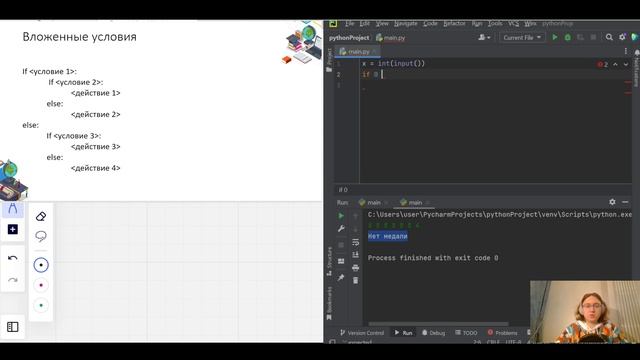The image size is (640, 360).
Task: Open PyCharm View menu
Action: tap(382, 24)
